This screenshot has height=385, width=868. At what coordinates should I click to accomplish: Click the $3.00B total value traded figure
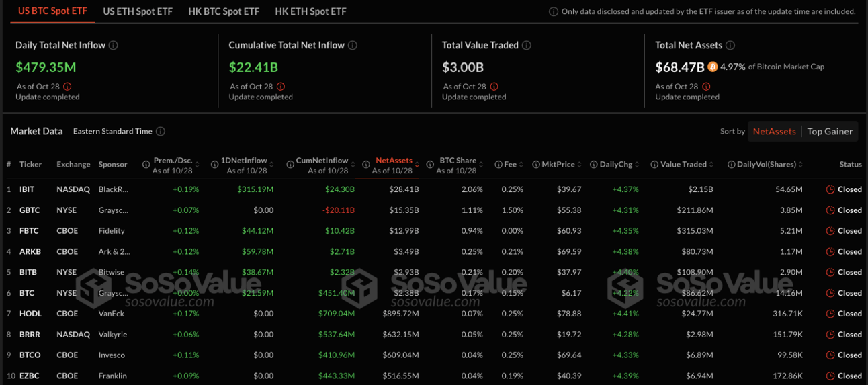[463, 67]
